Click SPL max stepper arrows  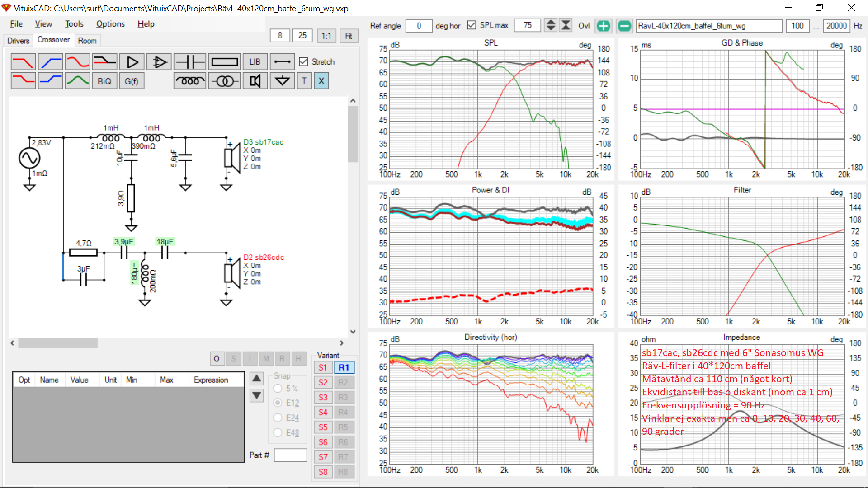pos(550,25)
